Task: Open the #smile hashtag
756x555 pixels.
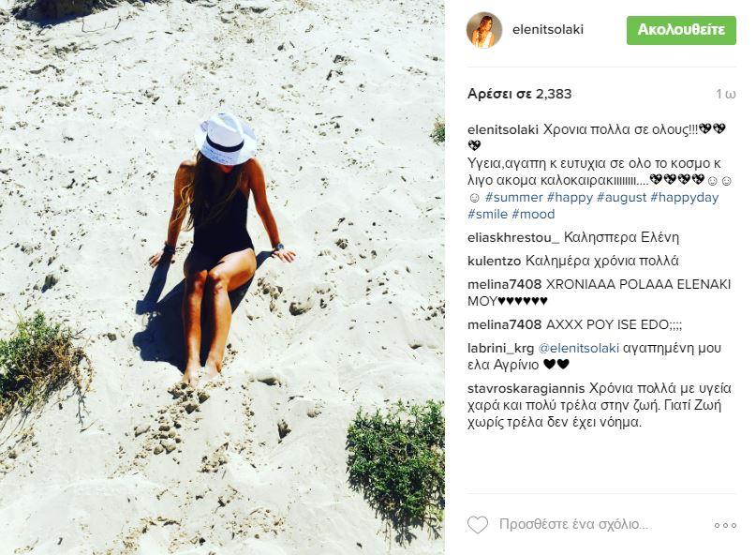Action: pyautogui.click(x=487, y=215)
